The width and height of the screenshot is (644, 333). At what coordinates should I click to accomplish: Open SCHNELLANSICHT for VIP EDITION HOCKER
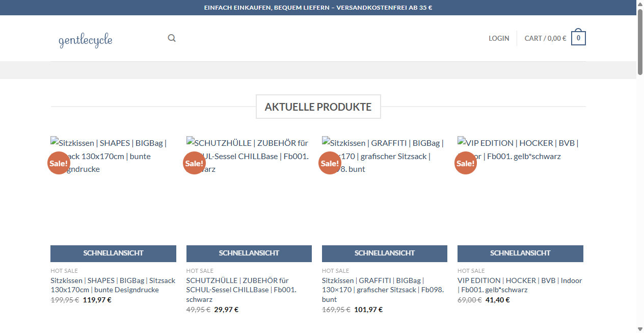pyautogui.click(x=520, y=253)
